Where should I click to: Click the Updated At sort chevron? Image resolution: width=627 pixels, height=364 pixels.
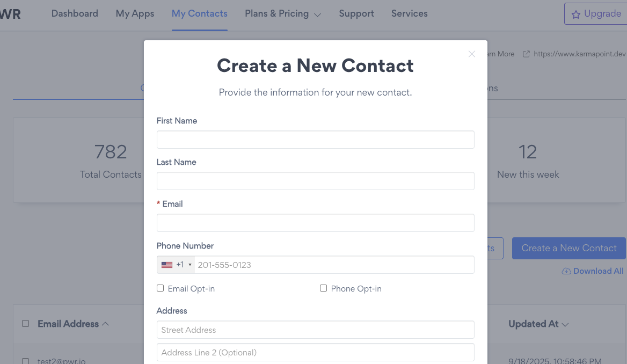point(565,324)
